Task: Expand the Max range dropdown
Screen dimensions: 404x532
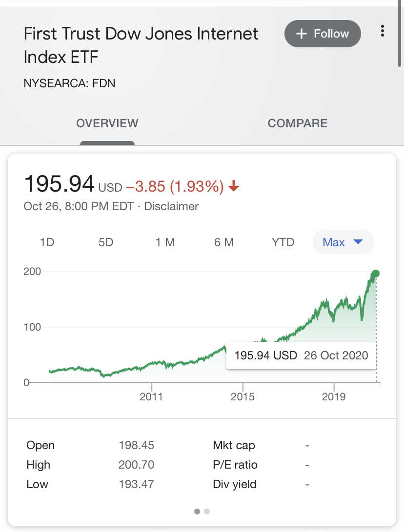Action: click(x=343, y=242)
